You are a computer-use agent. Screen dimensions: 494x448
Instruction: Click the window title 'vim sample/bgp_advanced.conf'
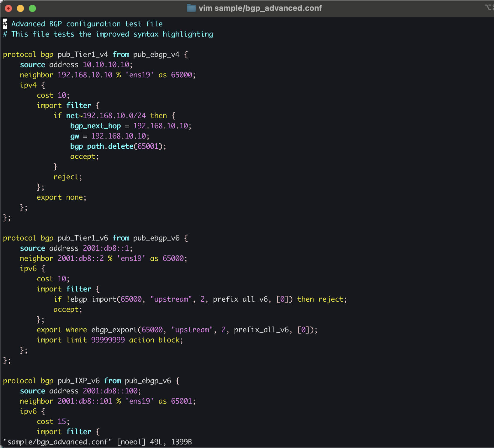[x=260, y=8]
